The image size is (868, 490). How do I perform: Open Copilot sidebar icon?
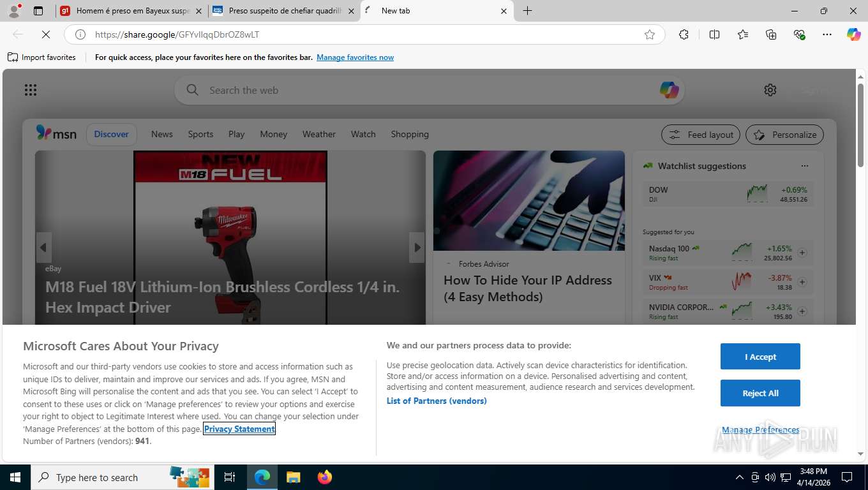tap(854, 34)
